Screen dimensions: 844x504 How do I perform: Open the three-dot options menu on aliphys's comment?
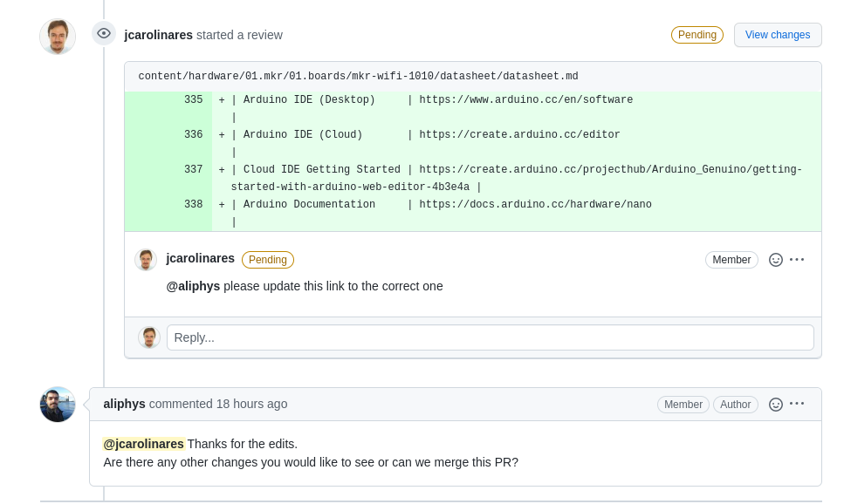click(x=797, y=404)
